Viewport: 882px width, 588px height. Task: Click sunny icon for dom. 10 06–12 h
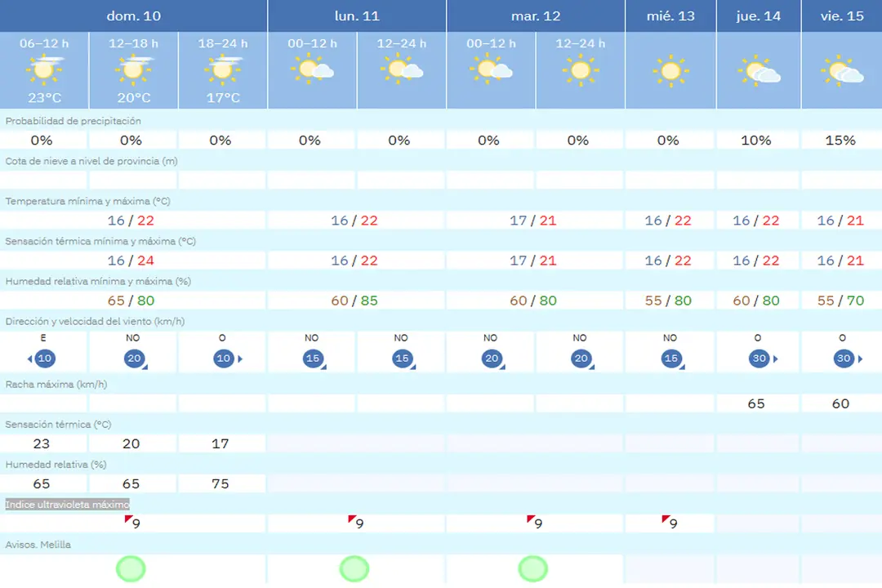click(44, 69)
